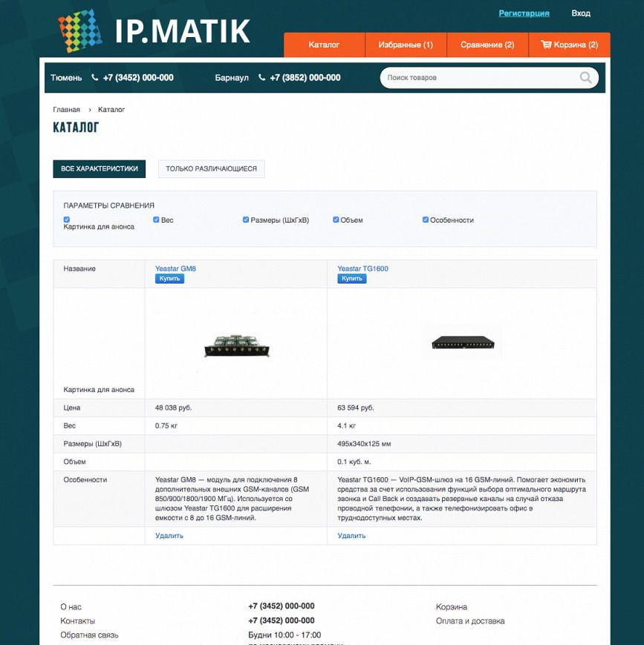Open Избранные (1) tab
Screen dimensions: 644x645
click(x=406, y=45)
